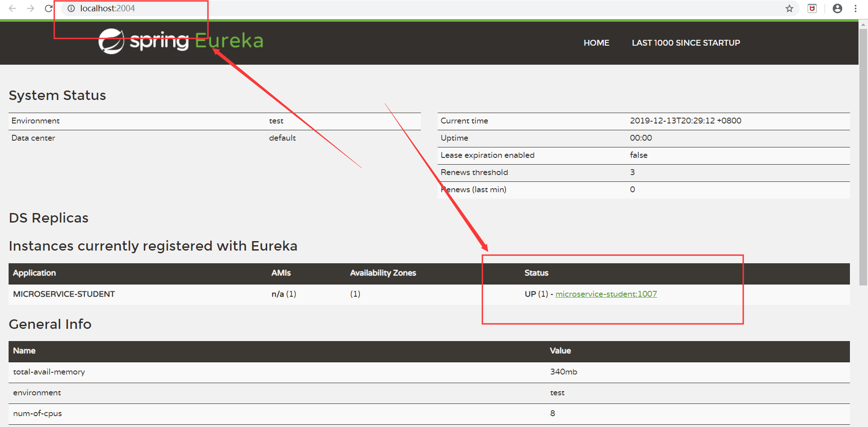The height and width of the screenshot is (427, 868).
Task: Select the 00:00 uptime value
Action: [x=641, y=138]
